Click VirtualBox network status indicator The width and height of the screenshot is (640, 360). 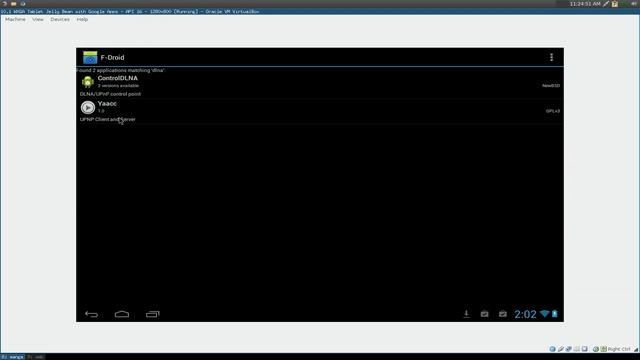click(569, 349)
